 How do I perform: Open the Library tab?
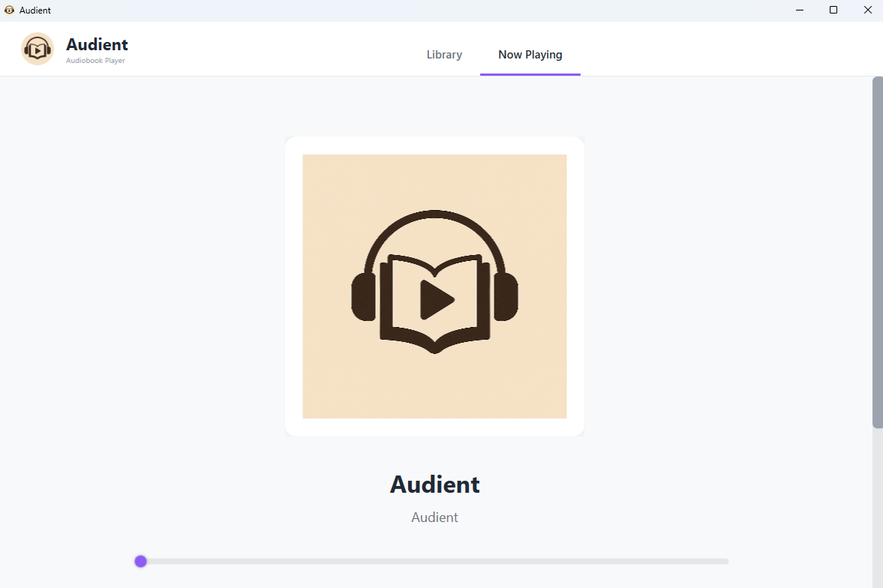(x=444, y=54)
